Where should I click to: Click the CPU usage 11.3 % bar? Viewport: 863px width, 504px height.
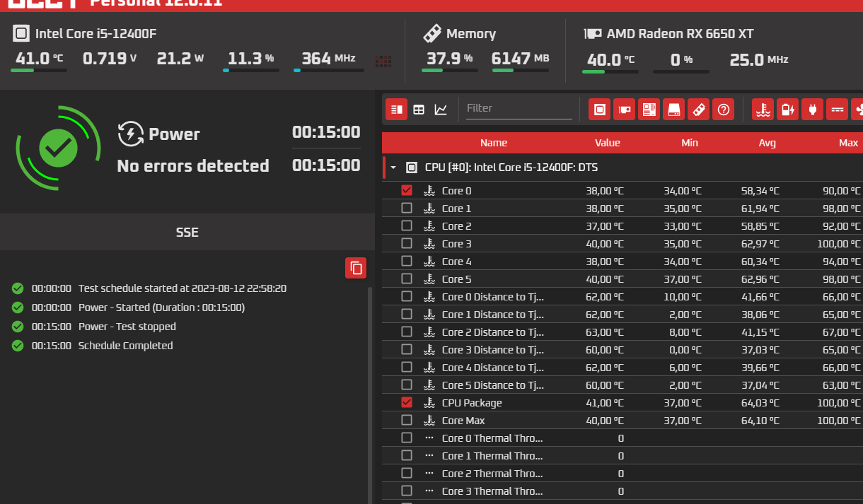click(250, 70)
